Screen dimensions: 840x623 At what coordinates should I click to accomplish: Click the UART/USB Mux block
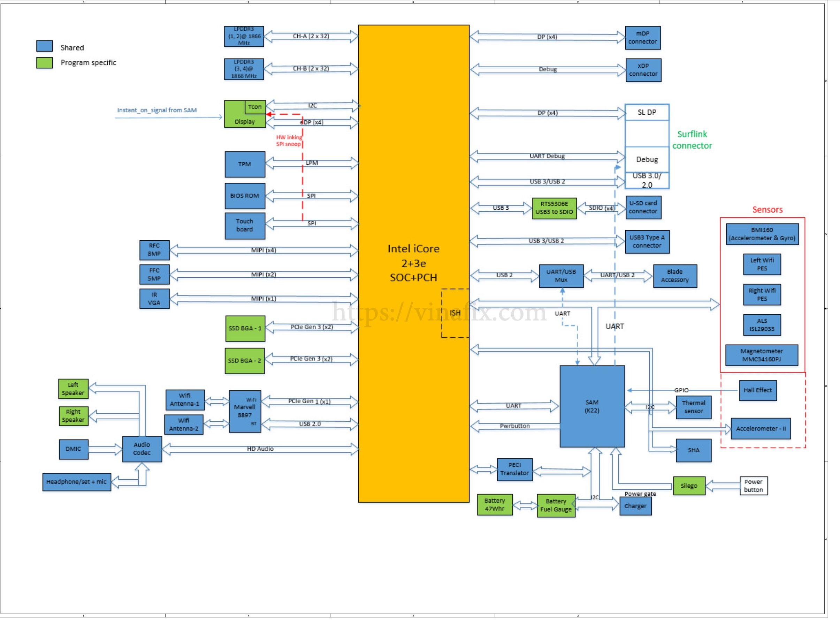(x=561, y=276)
